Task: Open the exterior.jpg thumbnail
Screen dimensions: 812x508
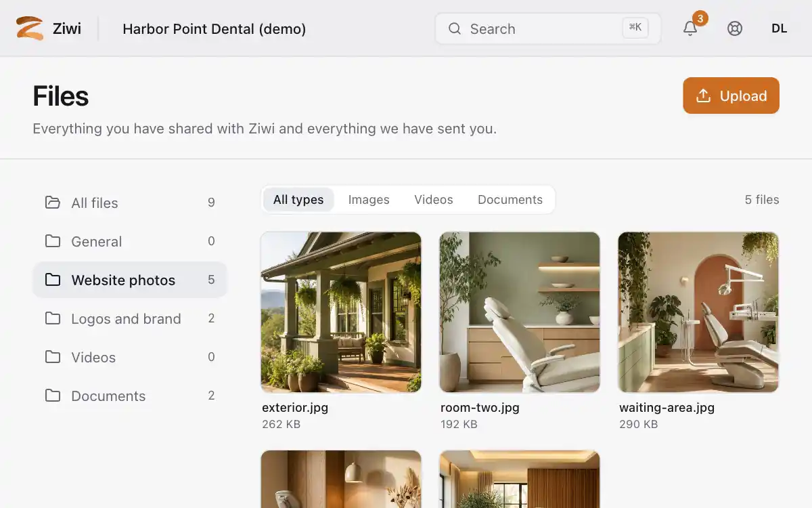Action: (x=341, y=312)
